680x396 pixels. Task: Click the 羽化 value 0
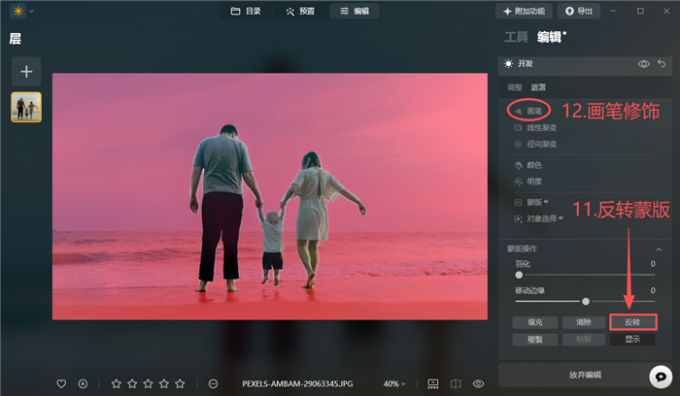(653, 264)
